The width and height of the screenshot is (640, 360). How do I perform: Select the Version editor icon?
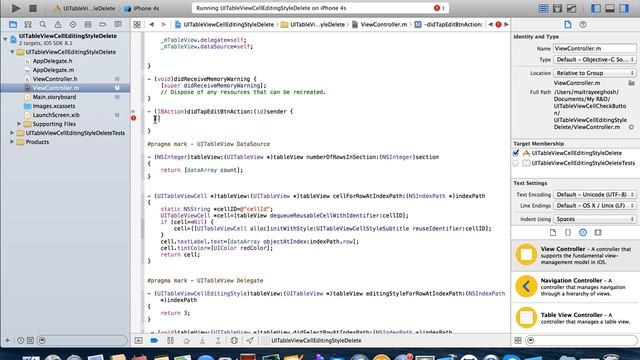571,8
